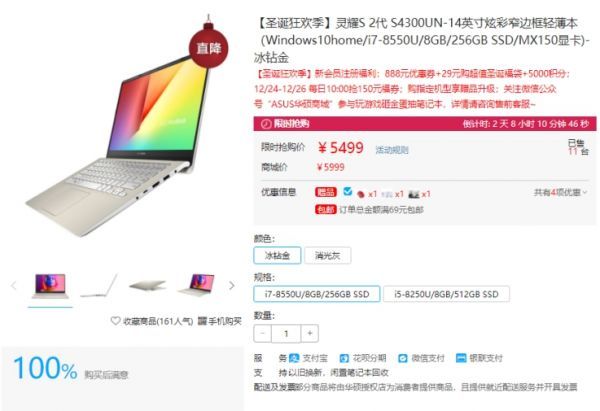
Task: Click the heart icon to favorite product
Action: 115,320
